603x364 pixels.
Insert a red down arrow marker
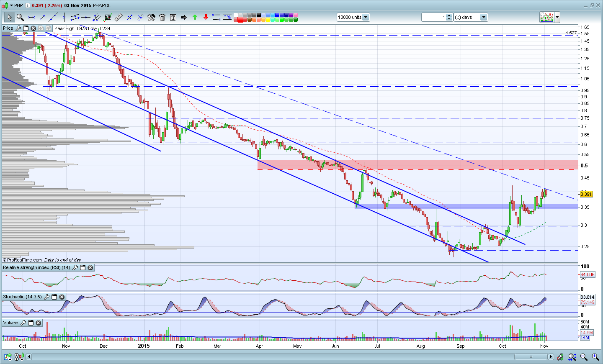tap(206, 17)
